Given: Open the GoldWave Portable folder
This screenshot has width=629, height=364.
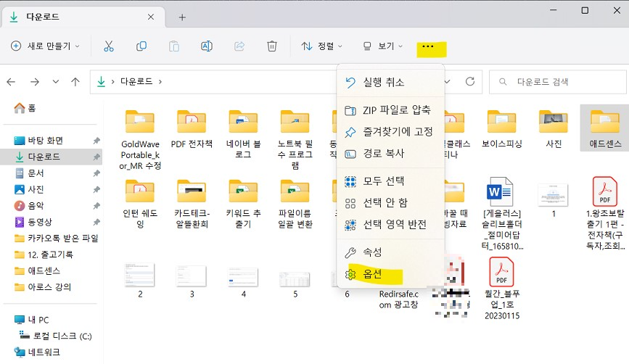Looking at the screenshot, I should [140, 139].
